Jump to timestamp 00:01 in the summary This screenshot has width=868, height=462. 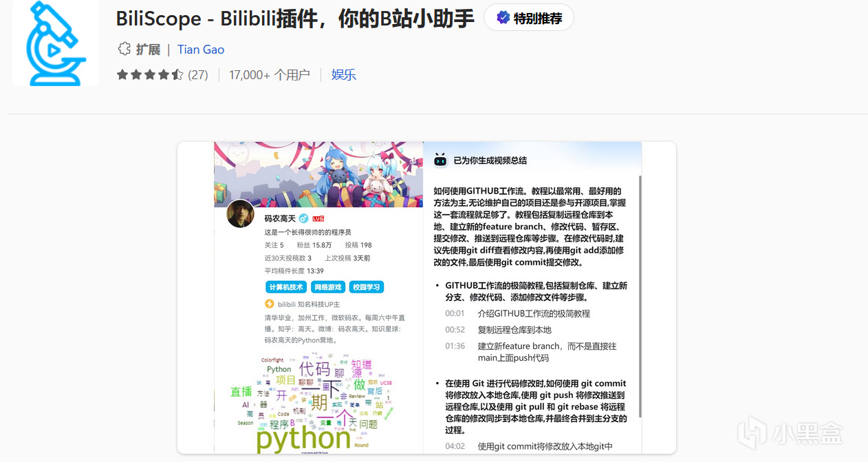click(455, 313)
